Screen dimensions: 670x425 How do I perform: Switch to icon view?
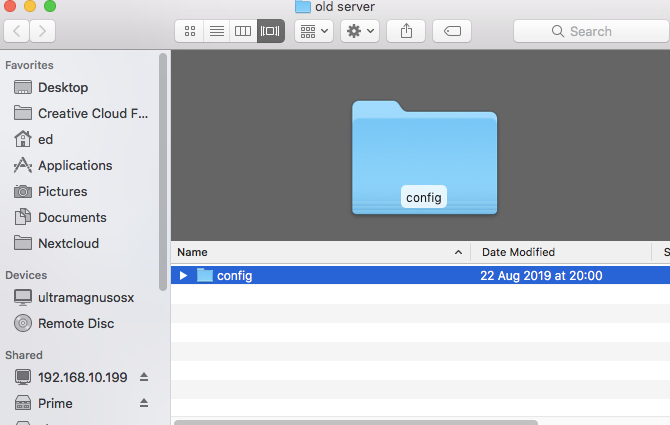(190, 31)
